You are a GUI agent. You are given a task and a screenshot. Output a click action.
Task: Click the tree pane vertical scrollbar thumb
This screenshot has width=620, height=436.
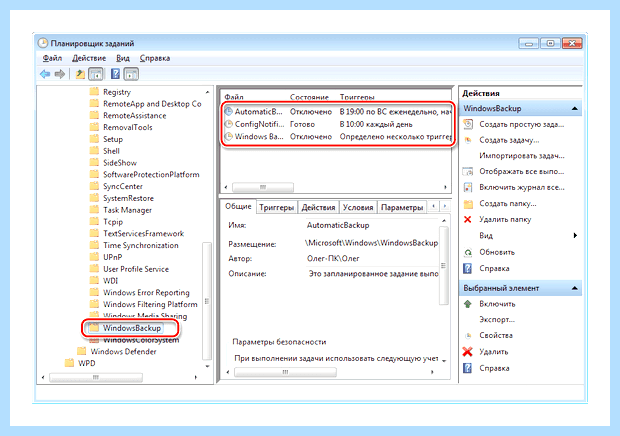pos(207,301)
